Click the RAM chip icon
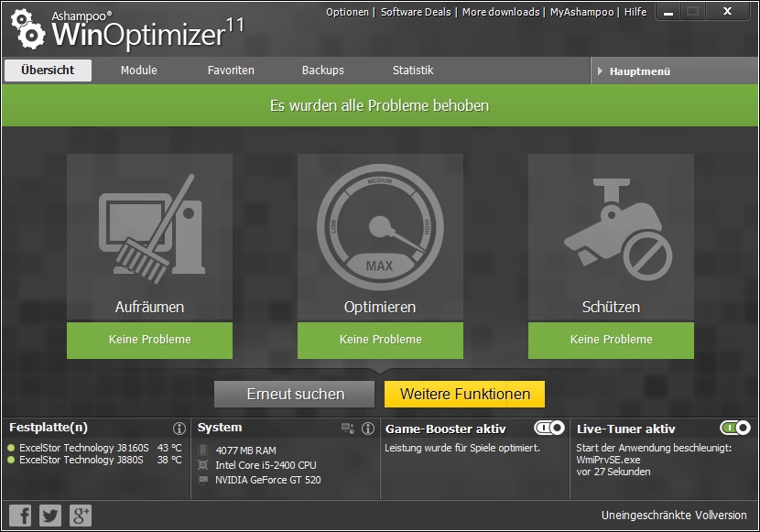 [x=203, y=451]
